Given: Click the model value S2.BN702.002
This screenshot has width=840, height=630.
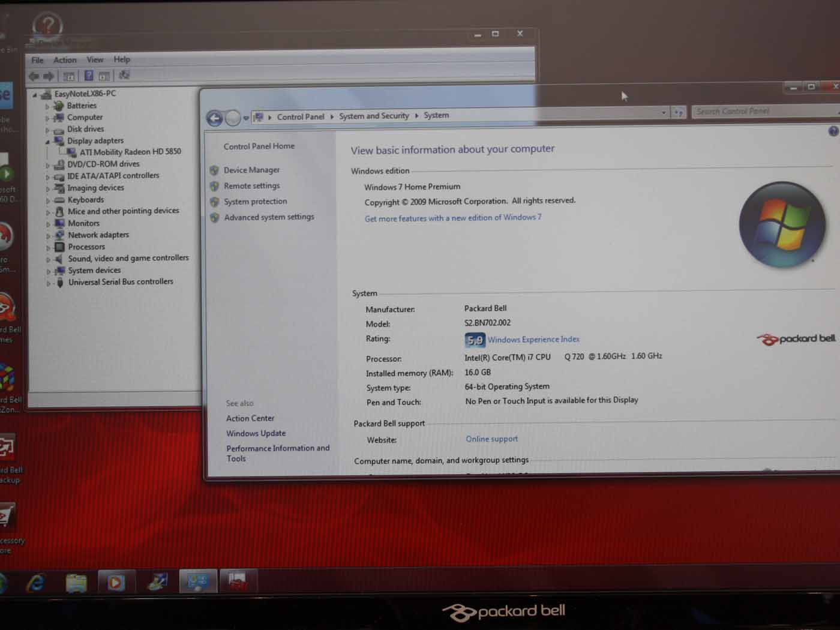Looking at the screenshot, I should [x=487, y=323].
